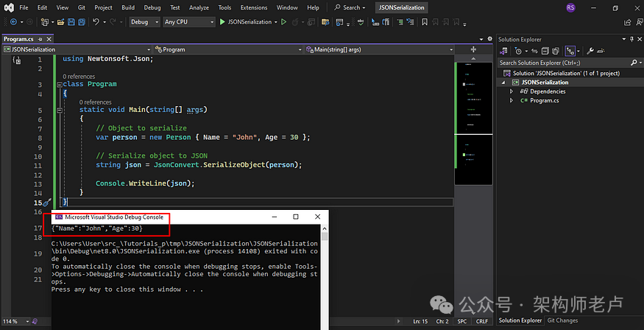This screenshot has width=644, height=330.
Task: Open the Debug configuration dropdown
Action: 144,22
